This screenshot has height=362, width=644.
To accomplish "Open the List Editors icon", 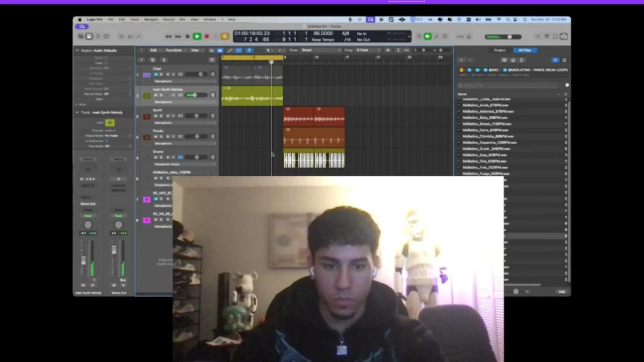I will pos(538,36).
